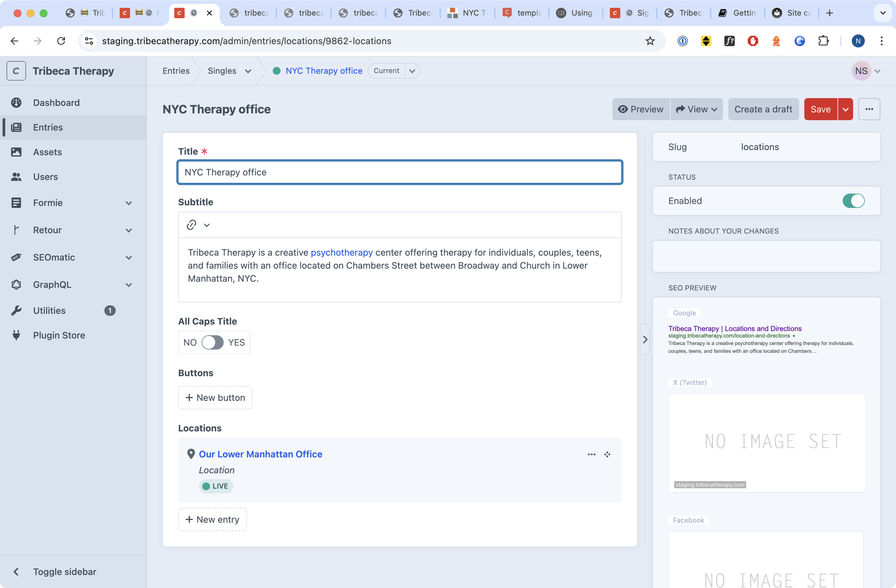Open Plugin Store section
Viewport: 896px width, 588px height.
pyautogui.click(x=59, y=335)
